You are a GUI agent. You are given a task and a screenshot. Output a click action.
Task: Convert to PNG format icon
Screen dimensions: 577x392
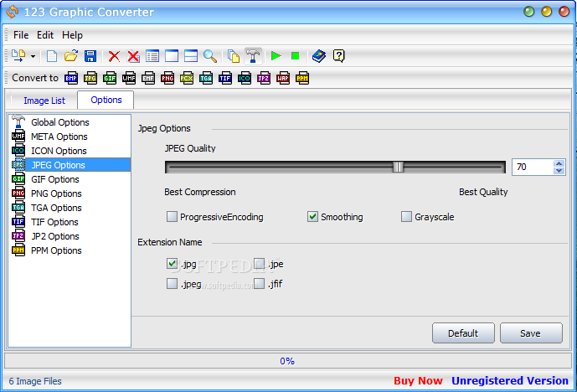tap(167, 78)
